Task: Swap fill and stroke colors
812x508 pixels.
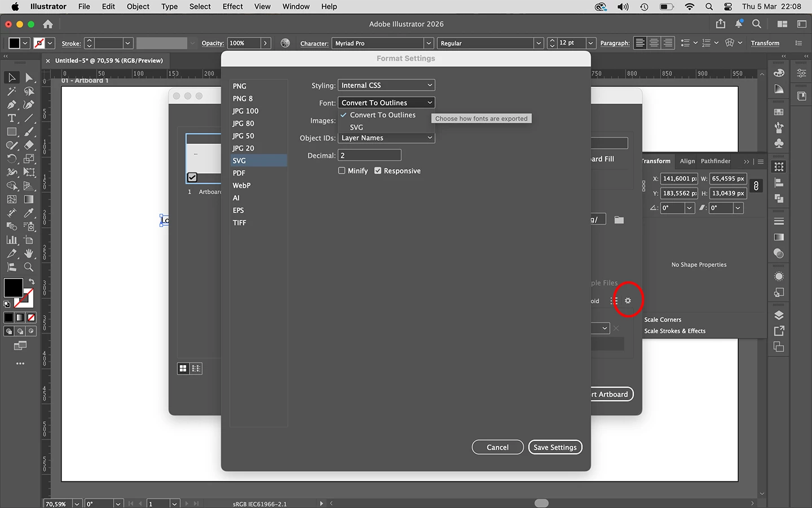Action: click(x=32, y=281)
